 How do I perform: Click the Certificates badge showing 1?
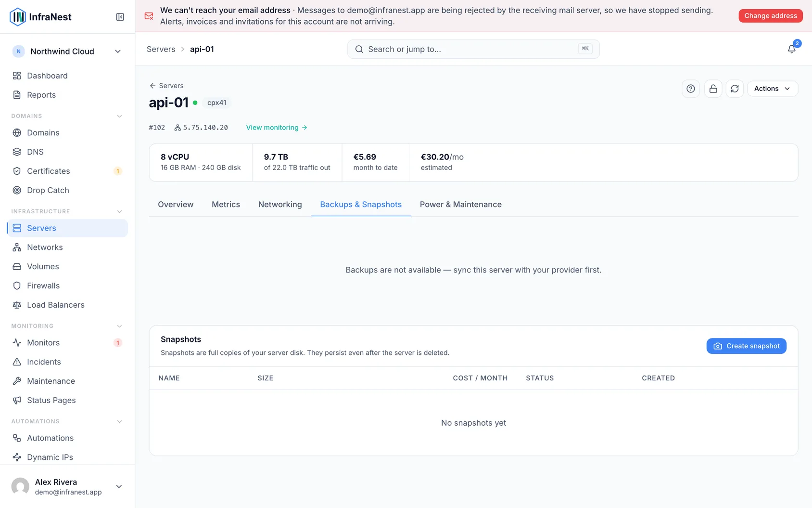click(117, 171)
